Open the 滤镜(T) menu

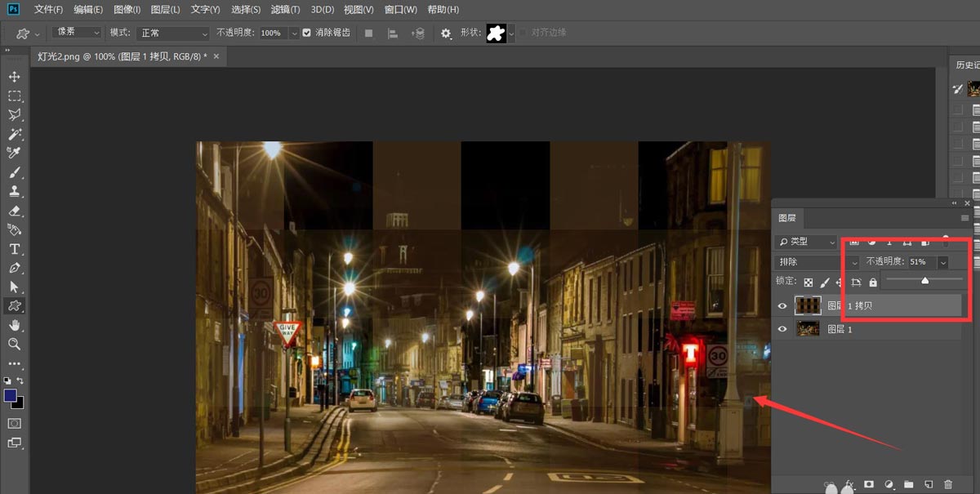285,10
